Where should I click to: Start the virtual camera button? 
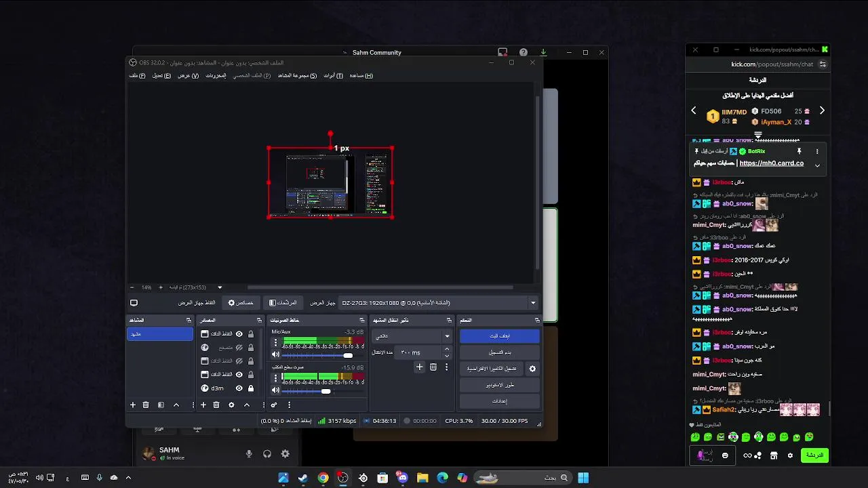point(492,369)
